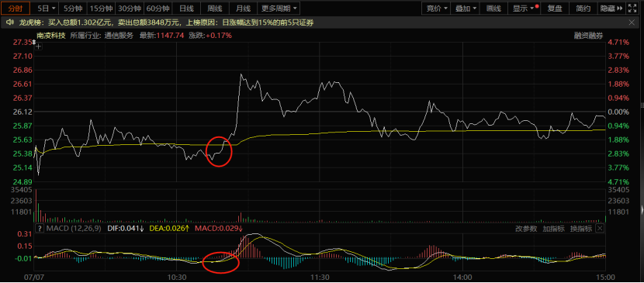644x283 pixels.
Task: Click the 15:00 time axis label
Action: 605,278
